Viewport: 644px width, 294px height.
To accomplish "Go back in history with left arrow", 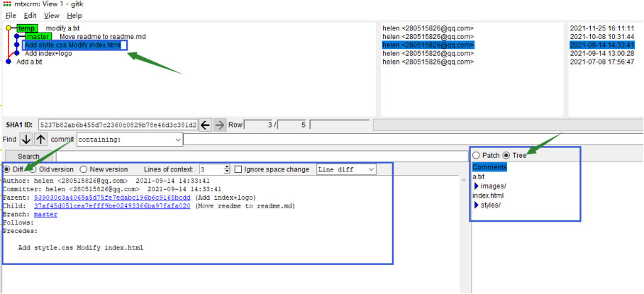I will [206, 125].
